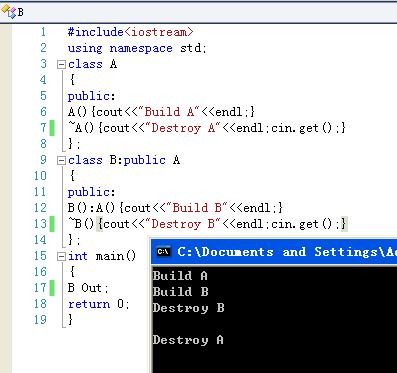This screenshot has height=373, width=397.
Task: Click the 'B Out;' statement
Action: click(x=88, y=288)
